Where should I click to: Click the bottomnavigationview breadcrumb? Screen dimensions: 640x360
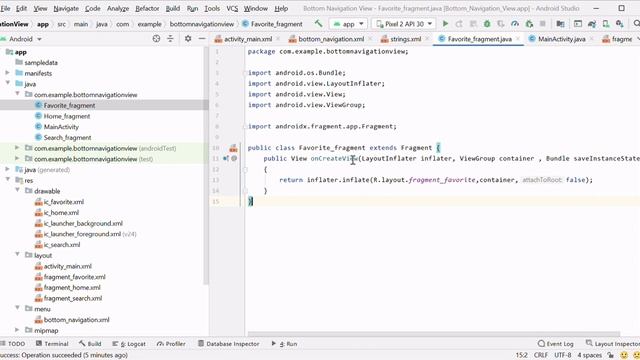(x=202, y=24)
